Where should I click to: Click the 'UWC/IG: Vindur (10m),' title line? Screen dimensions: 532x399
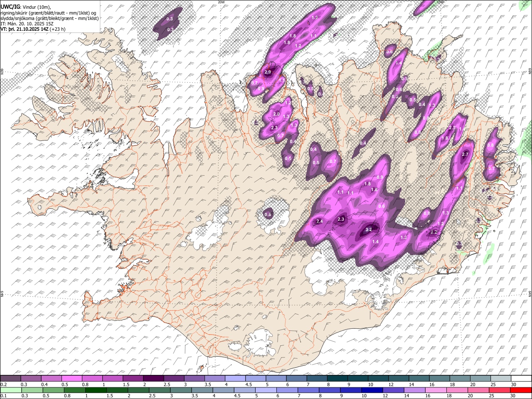click(25, 7)
